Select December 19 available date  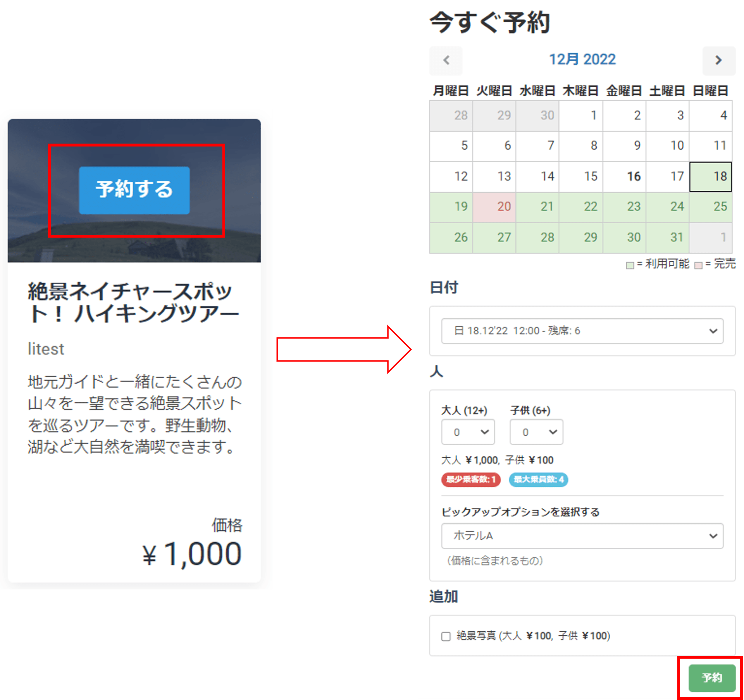tap(451, 207)
